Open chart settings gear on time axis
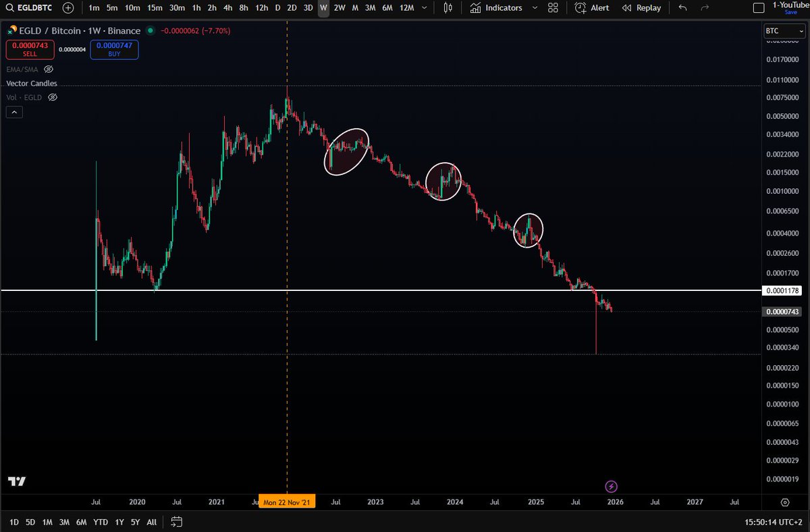Image resolution: width=810 pixels, height=532 pixels. (785, 502)
